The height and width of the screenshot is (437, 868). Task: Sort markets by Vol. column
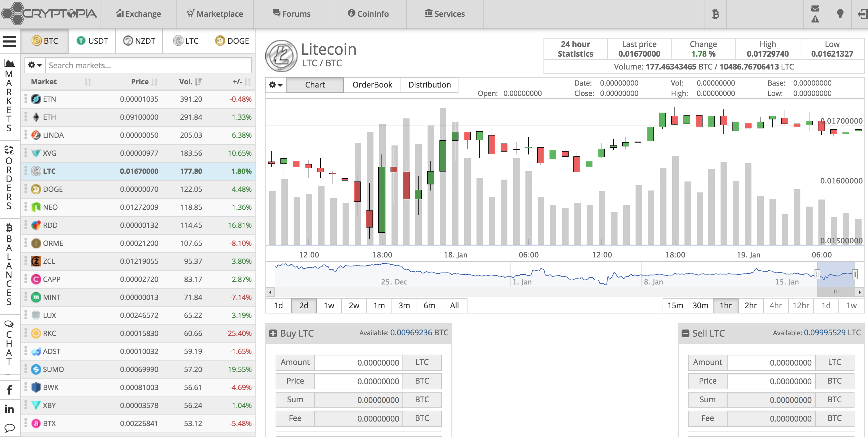pos(190,82)
